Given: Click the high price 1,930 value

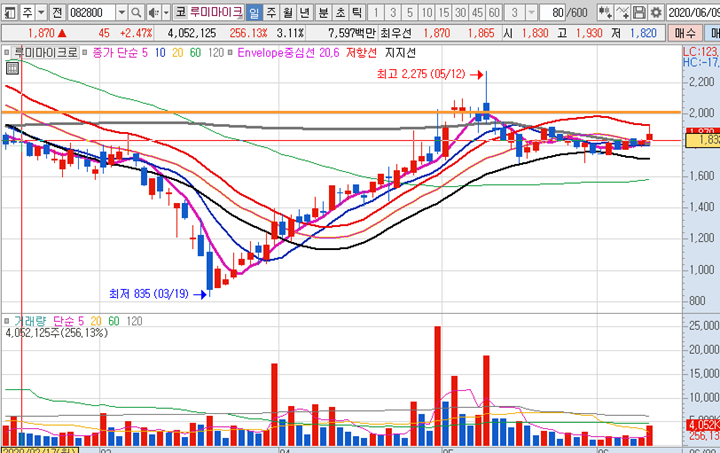Looking at the screenshot, I should click(589, 34).
